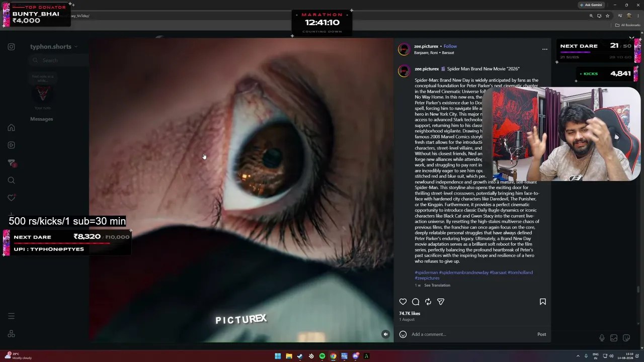The height and width of the screenshot is (362, 644).
Task: Open the Reels icon in sidebar
Action: (11, 145)
